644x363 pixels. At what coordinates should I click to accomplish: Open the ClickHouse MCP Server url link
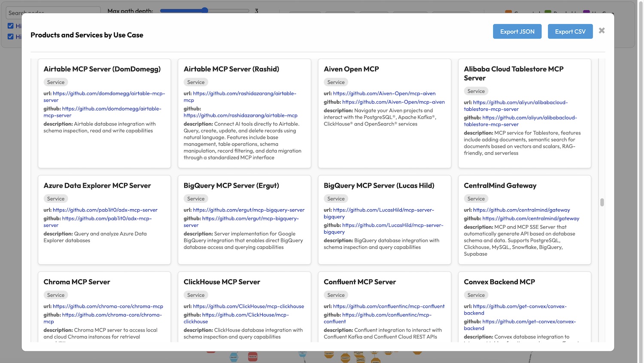point(248,306)
